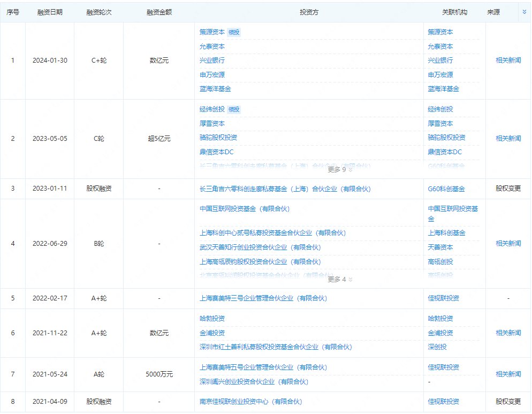Click the 融资金额 column header
The width and height of the screenshot is (532, 414).
coord(159,12)
